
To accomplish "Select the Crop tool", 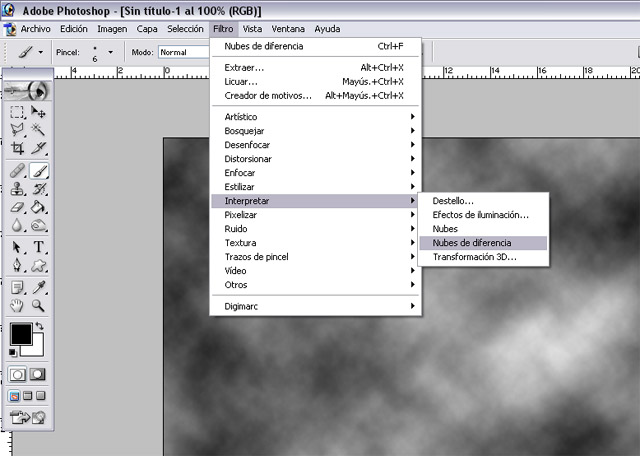I will 17,148.
